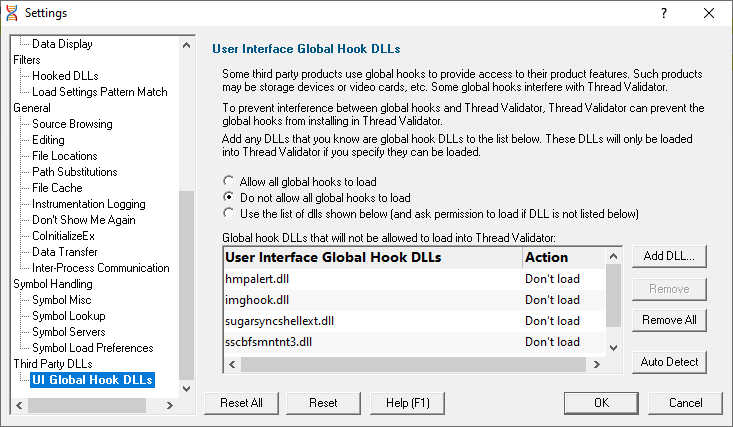Click the tree panel horizontal scrollbar thumb

click(x=87, y=405)
